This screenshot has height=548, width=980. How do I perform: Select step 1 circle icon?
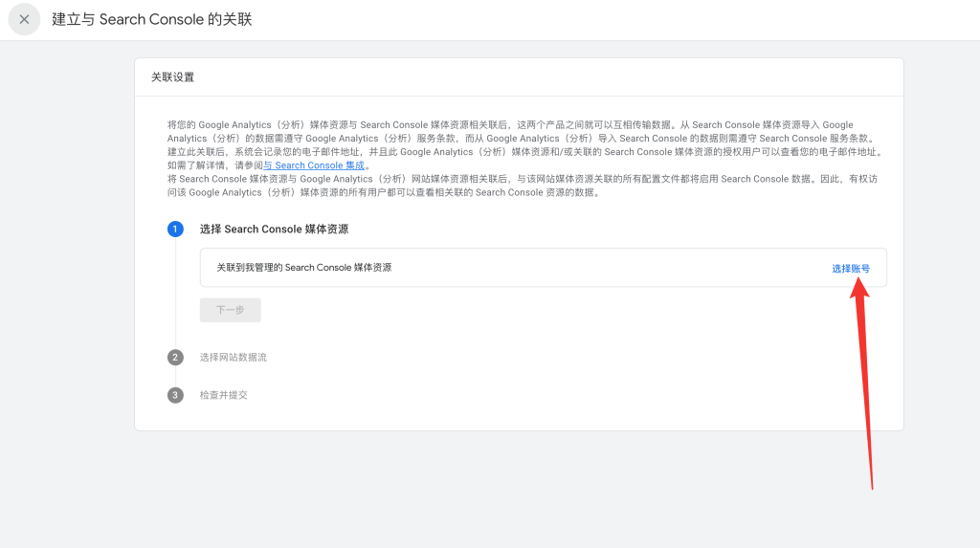(x=175, y=230)
